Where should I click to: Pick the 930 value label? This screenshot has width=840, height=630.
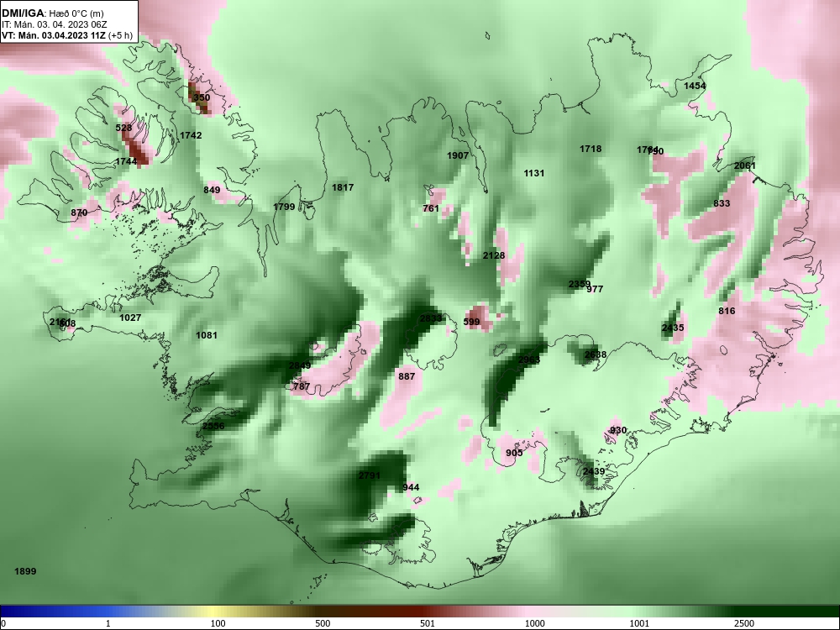point(617,430)
